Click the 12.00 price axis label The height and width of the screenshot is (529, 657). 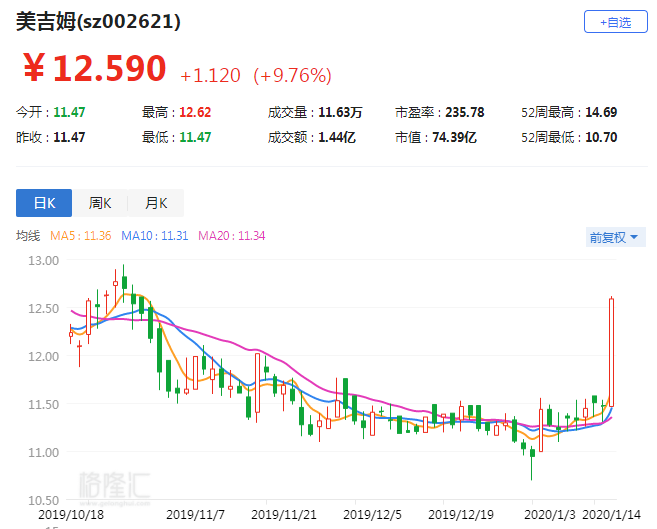pyautogui.click(x=44, y=356)
